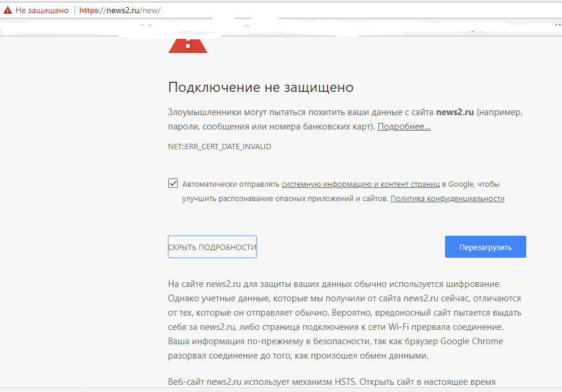Click the large red warning icon on page
This screenshot has width=562, height=392.
[x=188, y=45]
